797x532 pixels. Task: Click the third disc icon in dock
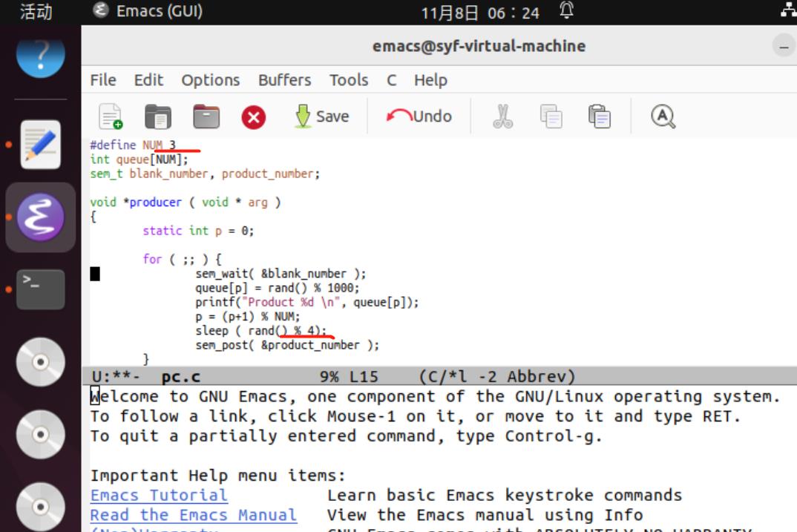point(41,507)
